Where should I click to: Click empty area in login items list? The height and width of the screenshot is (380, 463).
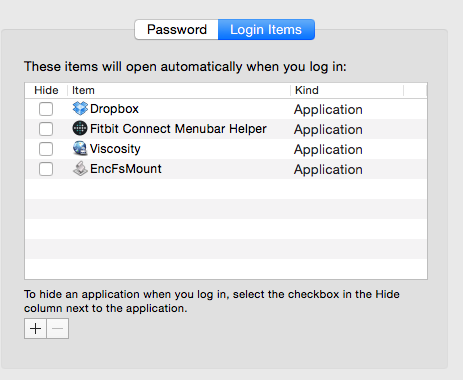[226, 229]
